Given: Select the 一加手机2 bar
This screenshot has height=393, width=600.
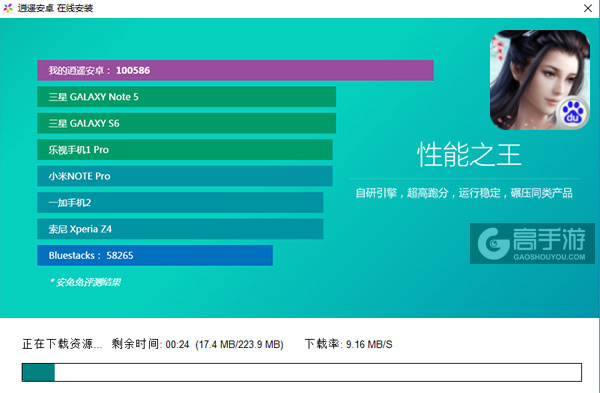Looking at the screenshot, I should point(180,202).
